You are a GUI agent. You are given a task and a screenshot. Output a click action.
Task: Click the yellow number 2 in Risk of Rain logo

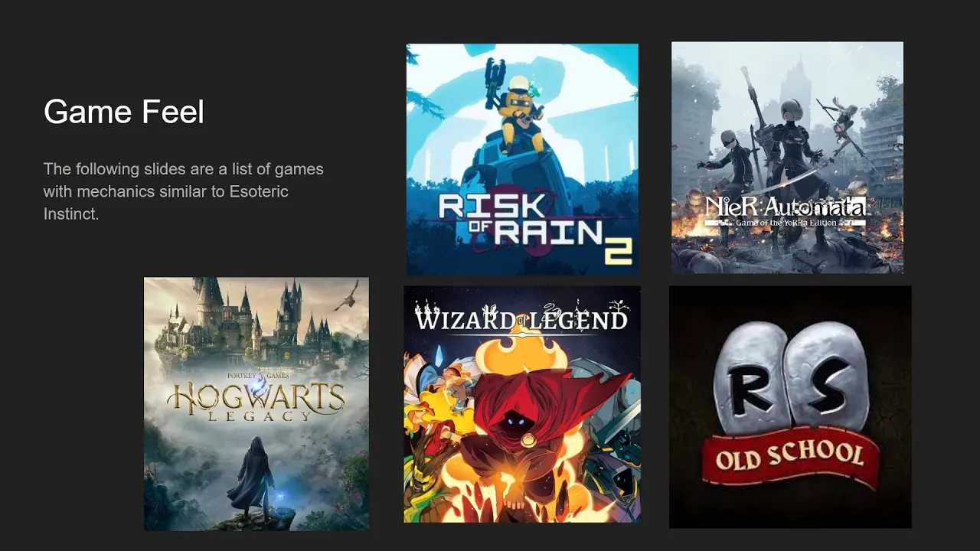pos(619,249)
